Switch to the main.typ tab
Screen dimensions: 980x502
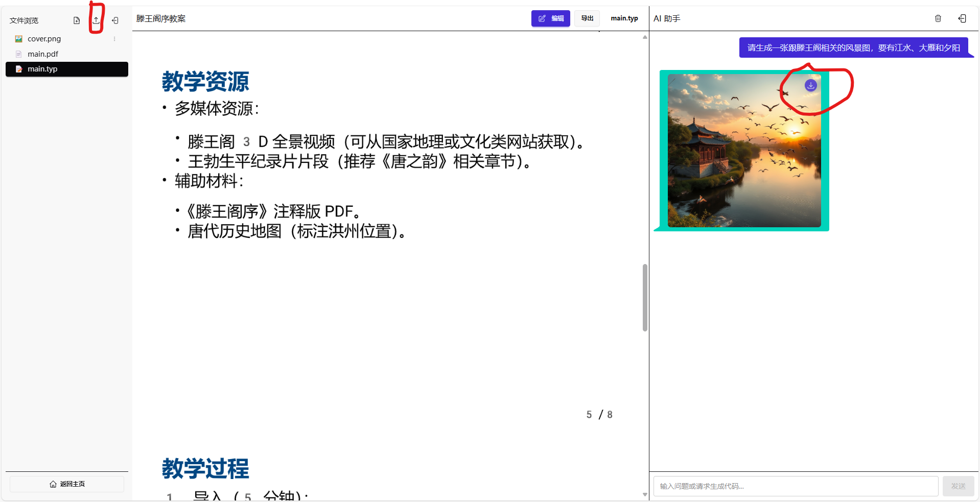[x=624, y=18]
